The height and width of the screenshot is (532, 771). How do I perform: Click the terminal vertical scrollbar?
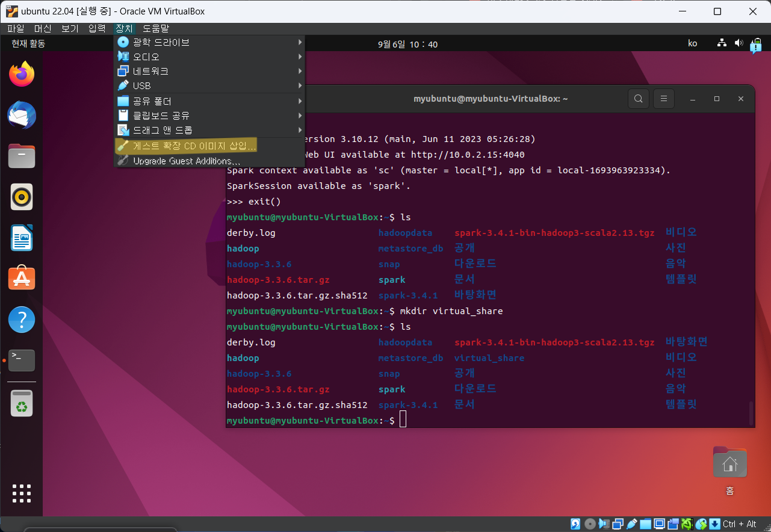(751, 413)
